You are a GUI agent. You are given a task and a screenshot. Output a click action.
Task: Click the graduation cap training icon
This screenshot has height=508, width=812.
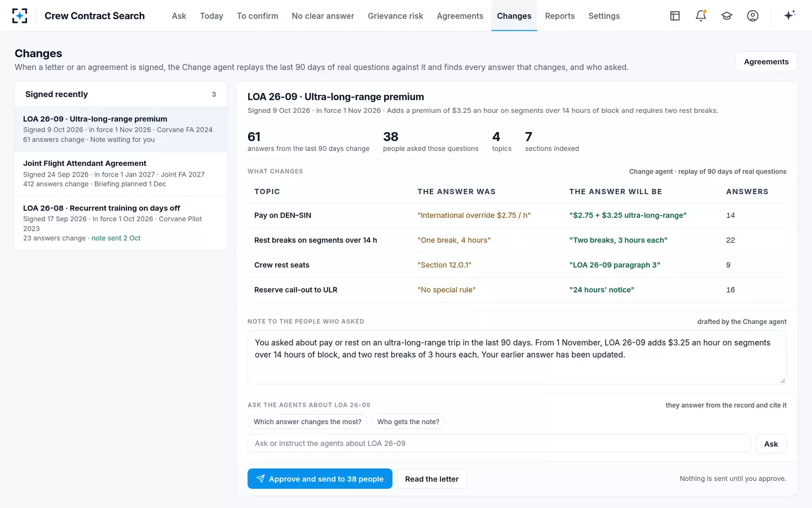(x=727, y=16)
